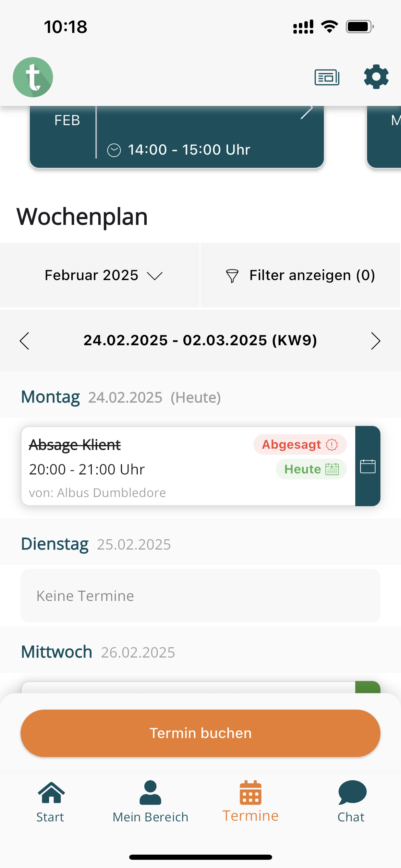Tap the week range 24.02.2025 - 02.03.2025 label
This screenshot has height=868, width=401.
200,340
